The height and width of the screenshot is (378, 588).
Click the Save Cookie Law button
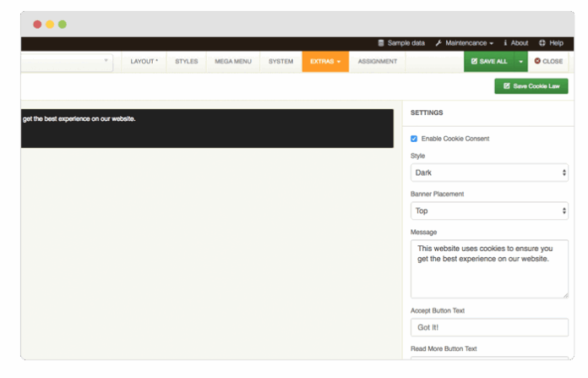point(531,86)
